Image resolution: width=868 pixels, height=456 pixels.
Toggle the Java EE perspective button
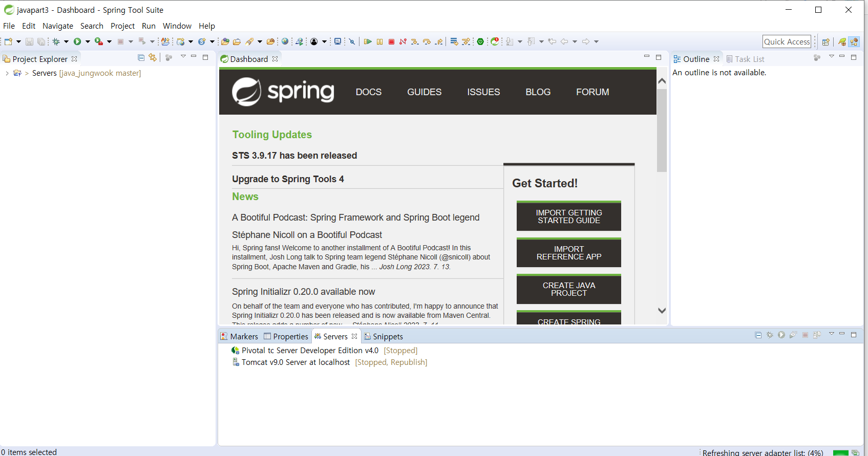click(x=854, y=42)
